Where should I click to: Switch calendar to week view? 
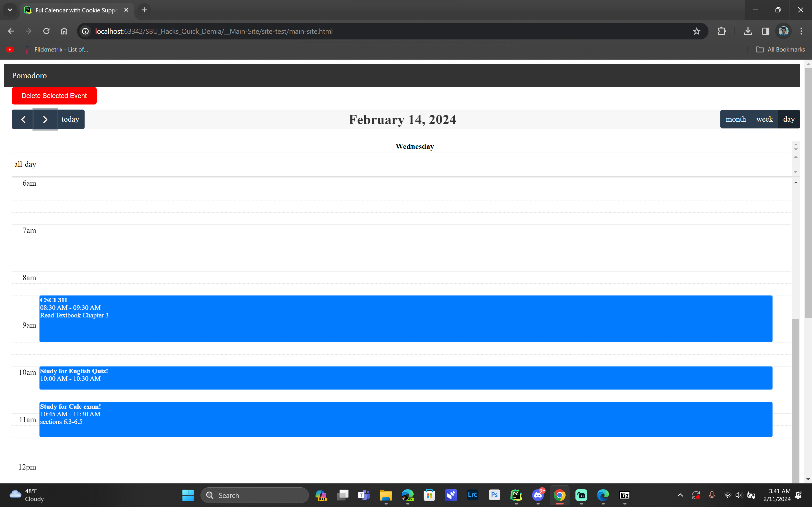coord(764,119)
